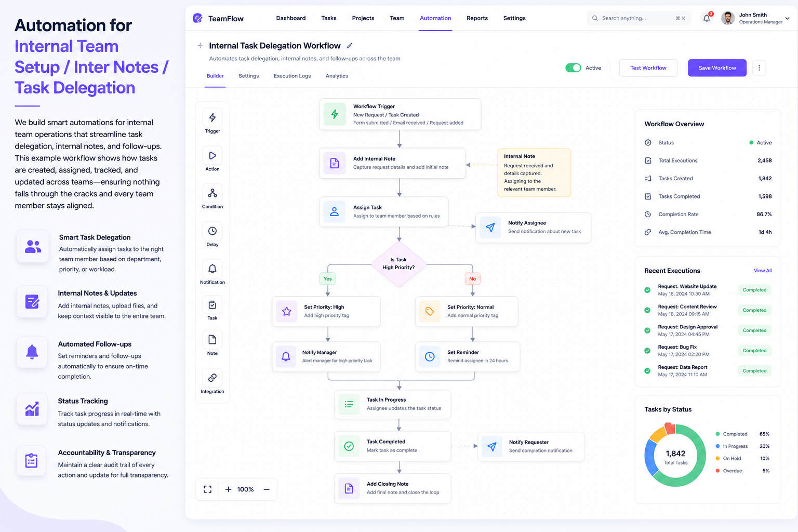This screenshot has height=532, width=798.
Task: Open the yellow Internal Note annotation
Action: (x=534, y=173)
